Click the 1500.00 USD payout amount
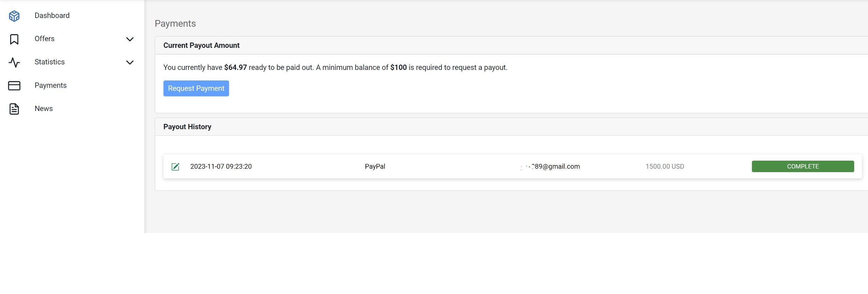The height and width of the screenshot is (294, 868). pos(665,166)
